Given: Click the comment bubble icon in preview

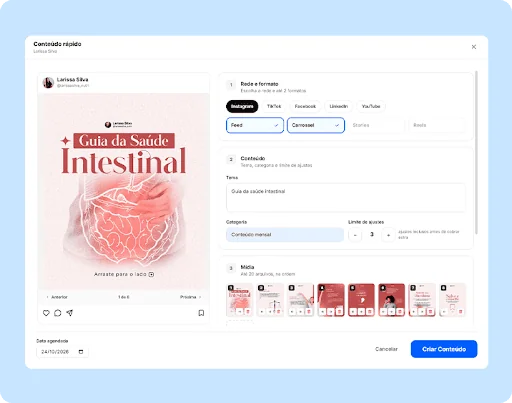Looking at the screenshot, I should (x=58, y=313).
